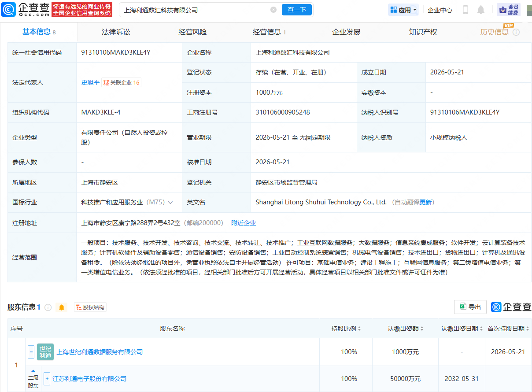
Task: Click the 关联企业 16 tag
Action: pyautogui.click(x=122, y=82)
